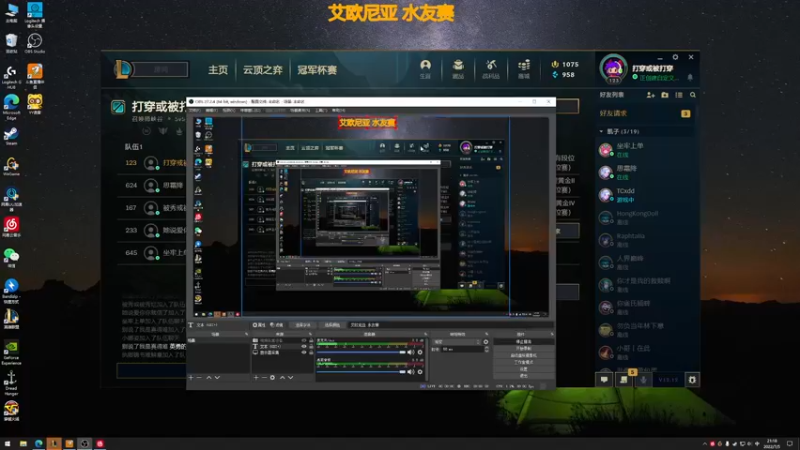Screen dimensions: 800x450
Task: Click Windows Start button
Action: [x=7, y=443]
